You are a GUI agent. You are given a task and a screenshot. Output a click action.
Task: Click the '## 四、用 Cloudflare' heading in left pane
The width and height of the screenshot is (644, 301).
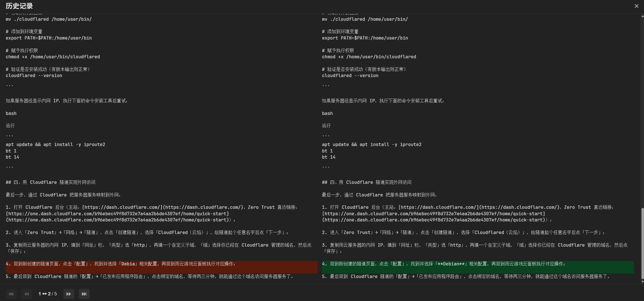click(50, 182)
